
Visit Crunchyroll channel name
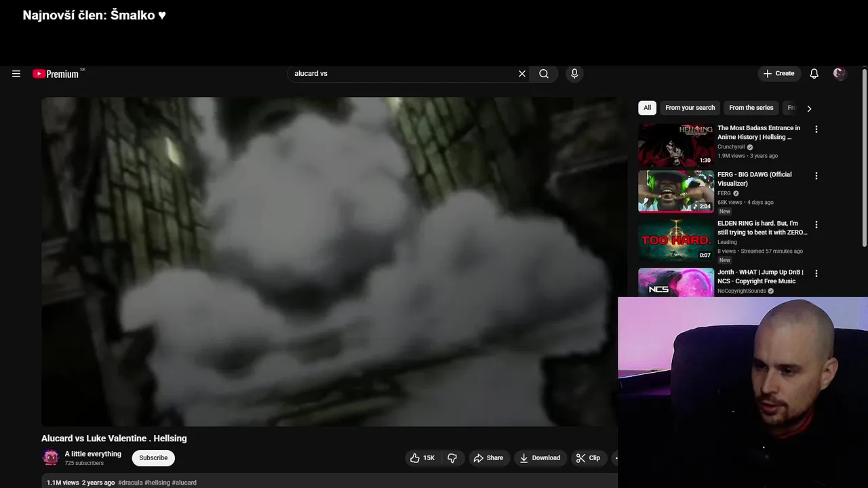[x=731, y=147]
